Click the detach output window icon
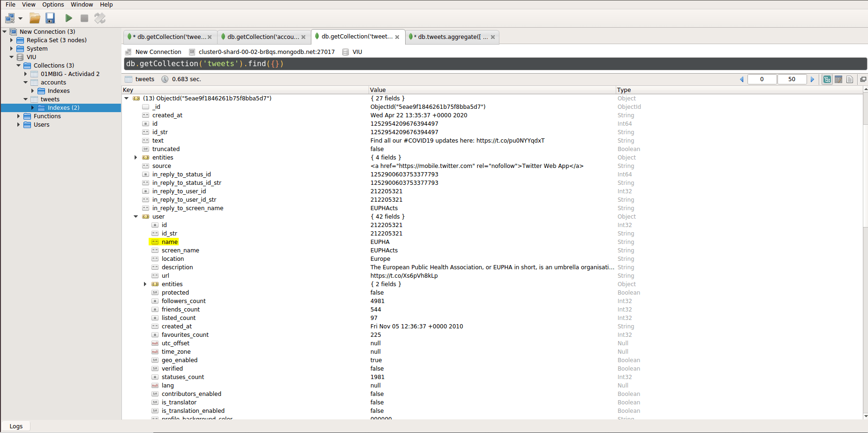 [863, 79]
